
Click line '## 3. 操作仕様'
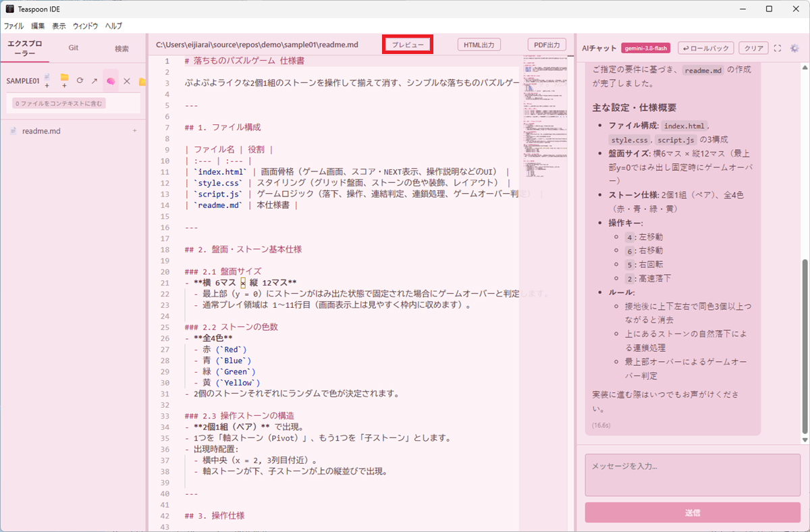214,515
